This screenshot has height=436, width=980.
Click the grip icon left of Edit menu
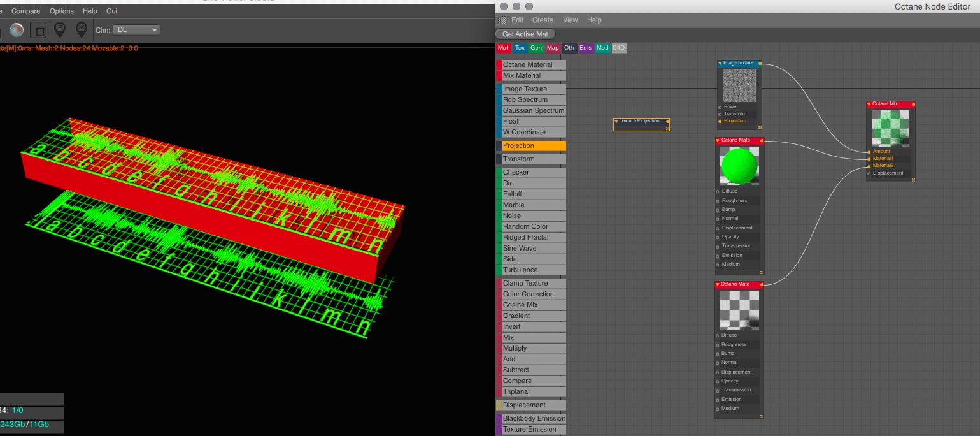point(502,20)
